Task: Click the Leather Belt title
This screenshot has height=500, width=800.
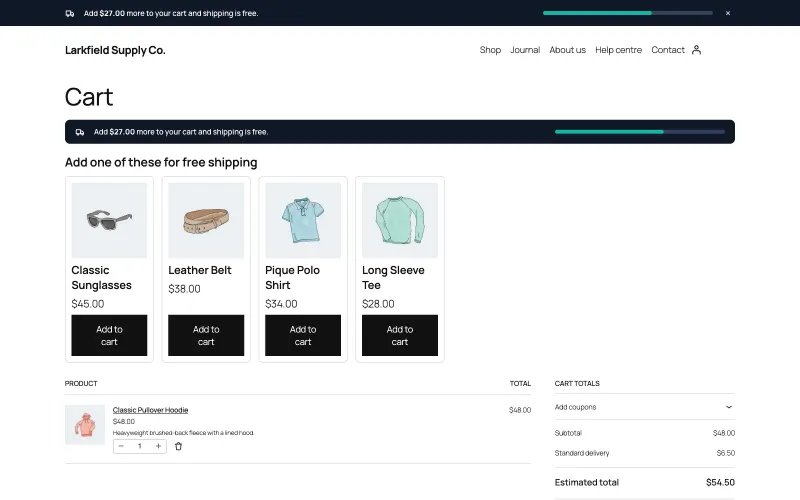Action: tap(200, 270)
